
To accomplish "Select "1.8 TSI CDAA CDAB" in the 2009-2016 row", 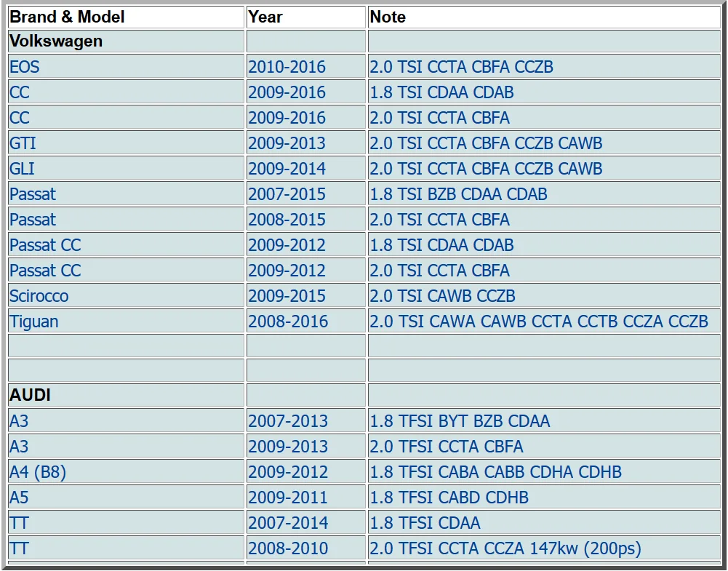I will (x=441, y=92).
